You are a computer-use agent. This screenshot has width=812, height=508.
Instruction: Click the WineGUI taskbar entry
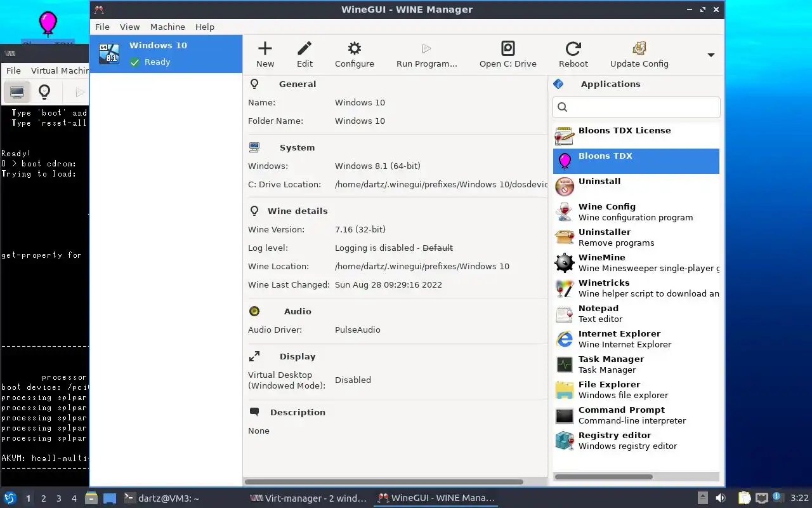point(436,498)
